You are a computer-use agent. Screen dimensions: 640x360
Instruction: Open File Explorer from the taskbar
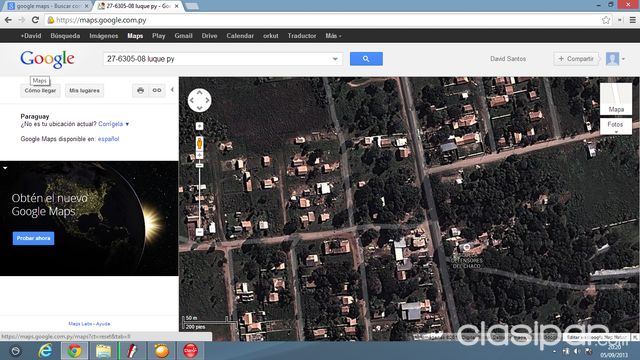click(x=103, y=351)
